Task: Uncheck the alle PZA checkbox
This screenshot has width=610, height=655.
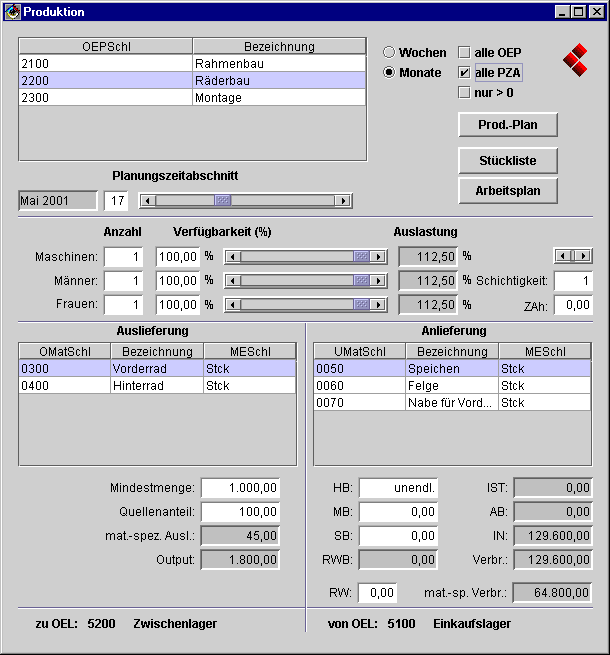Action: [x=464, y=72]
